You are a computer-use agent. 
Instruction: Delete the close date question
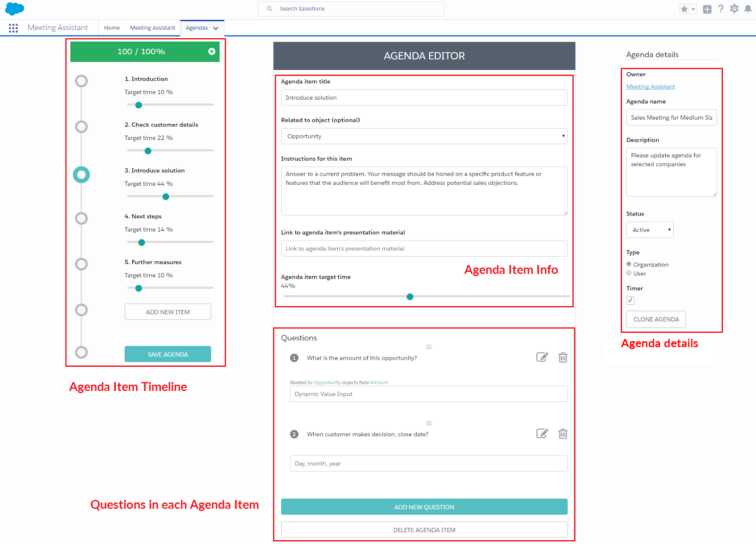point(563,433)
